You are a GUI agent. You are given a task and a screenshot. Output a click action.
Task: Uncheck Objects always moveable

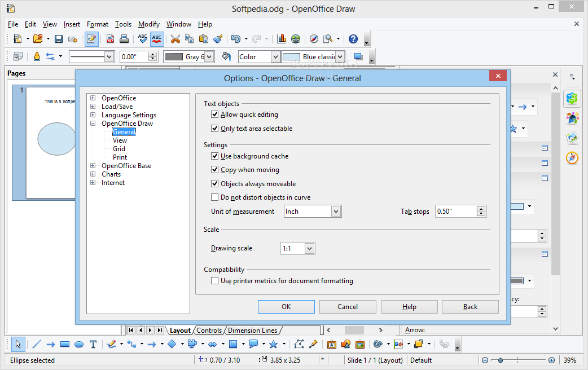point(215,184)
